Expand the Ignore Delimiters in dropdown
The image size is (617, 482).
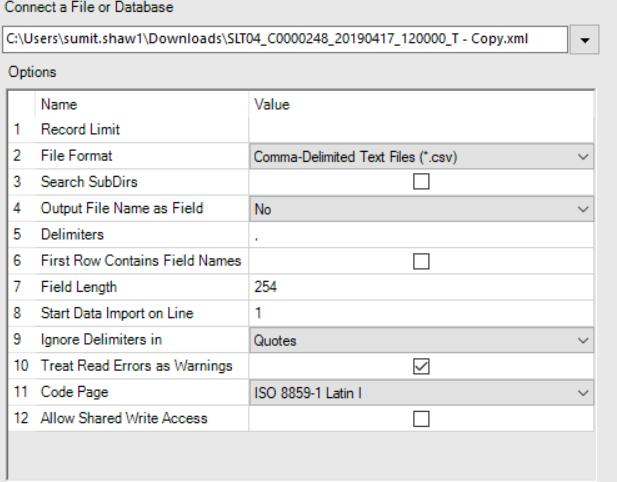(x=583, y=340)
